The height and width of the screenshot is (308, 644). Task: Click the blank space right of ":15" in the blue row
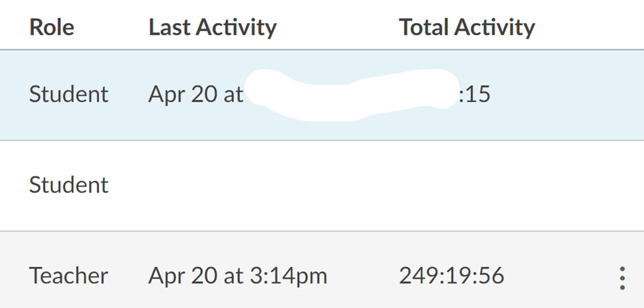coord(561,94)
